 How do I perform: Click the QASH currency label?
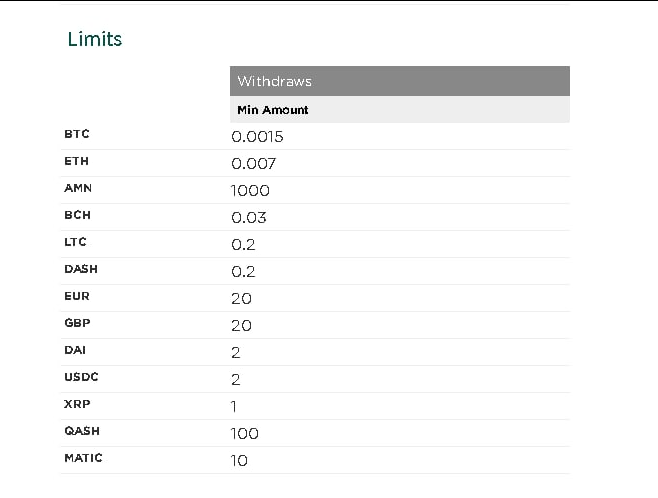[x=82, y=431]
